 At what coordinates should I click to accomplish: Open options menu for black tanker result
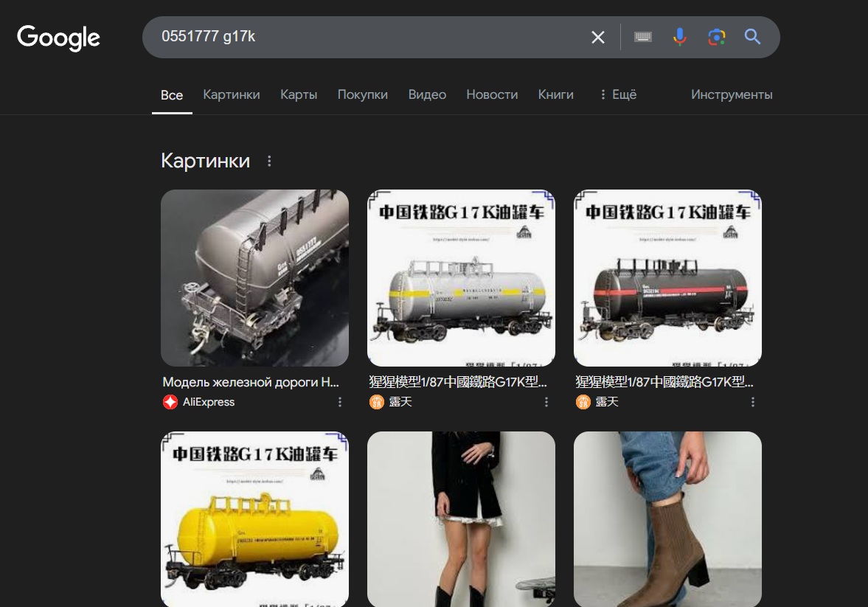pyautogui.click(x=753, y=402)
